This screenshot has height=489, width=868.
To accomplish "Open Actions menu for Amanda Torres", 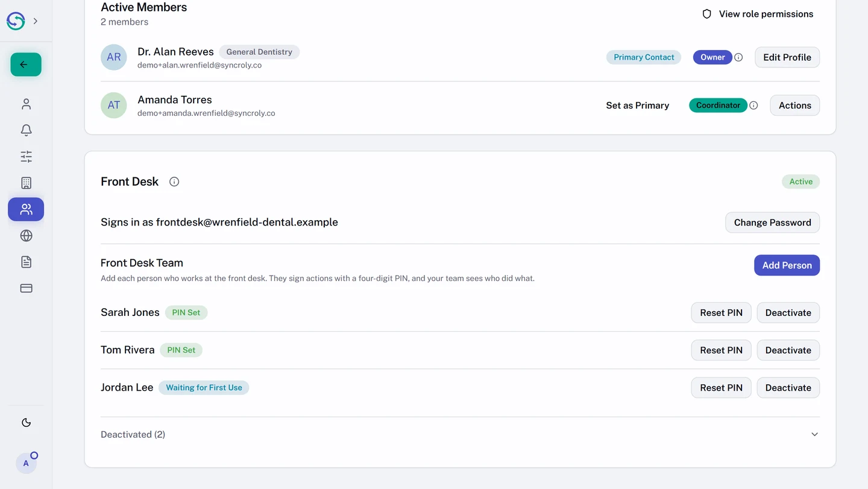I will pyautogui.click(x=794, y=106).
